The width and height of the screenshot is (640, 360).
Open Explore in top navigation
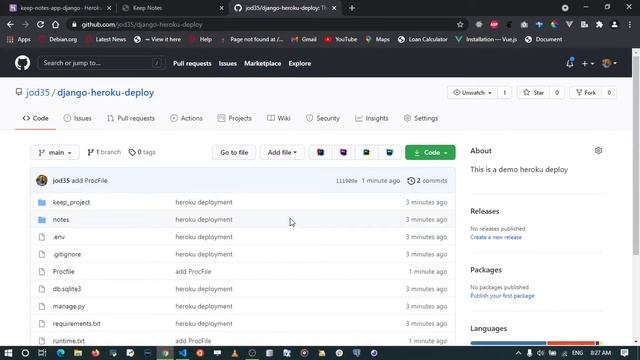point(300,63)
